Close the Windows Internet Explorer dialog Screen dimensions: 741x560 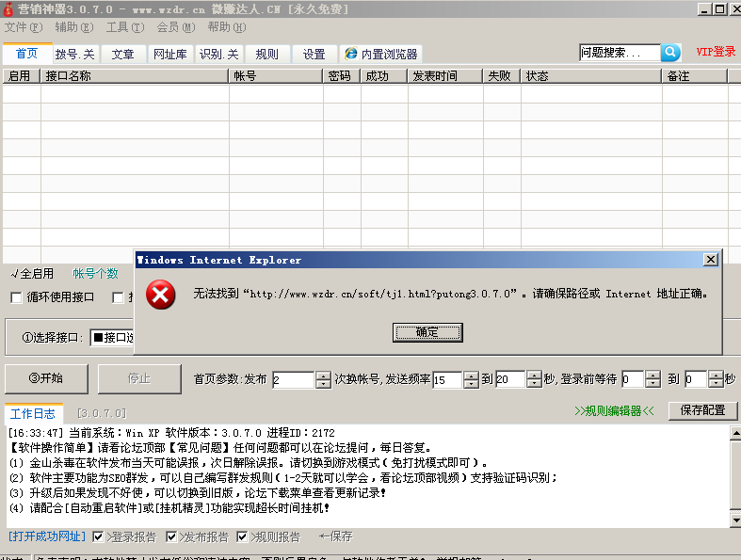pyautogui.click(x=711, y=260)
